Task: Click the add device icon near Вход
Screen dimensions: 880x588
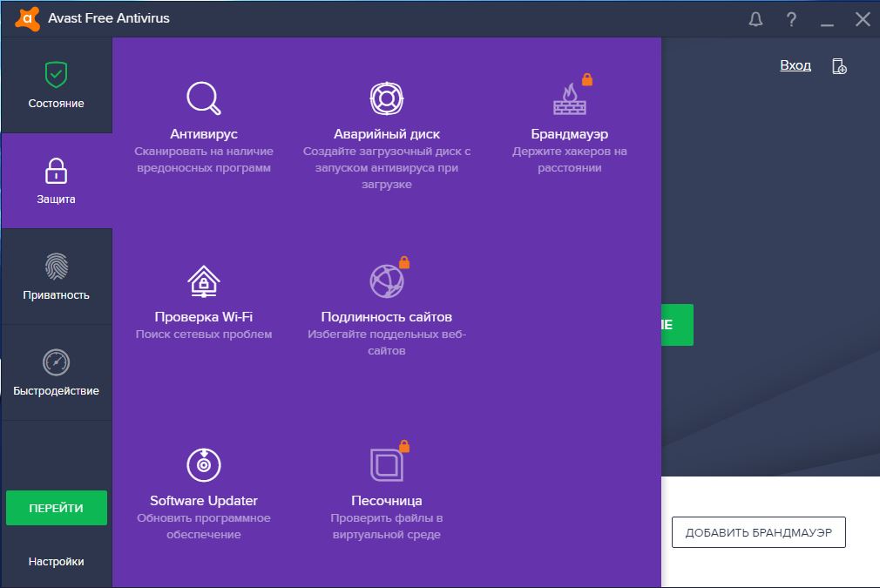Action: [x=839, y=66]
